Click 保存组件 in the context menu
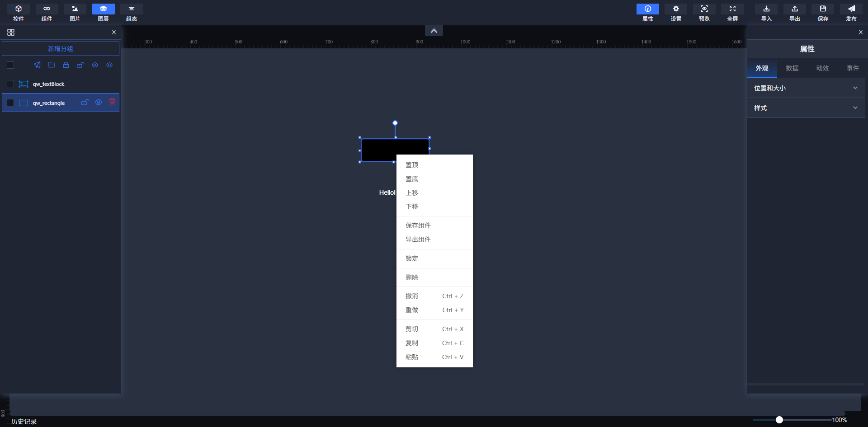The image size is (868, 427). coord(434,225)
